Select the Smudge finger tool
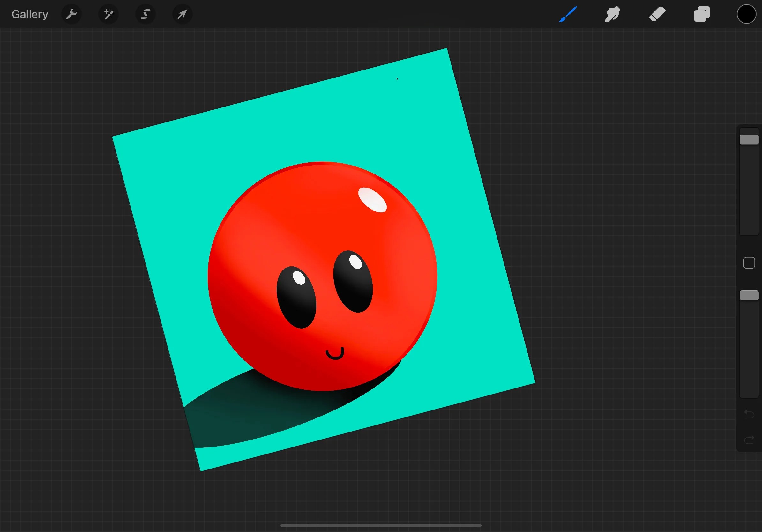This screenshot has width=762, height=532. 612,14
